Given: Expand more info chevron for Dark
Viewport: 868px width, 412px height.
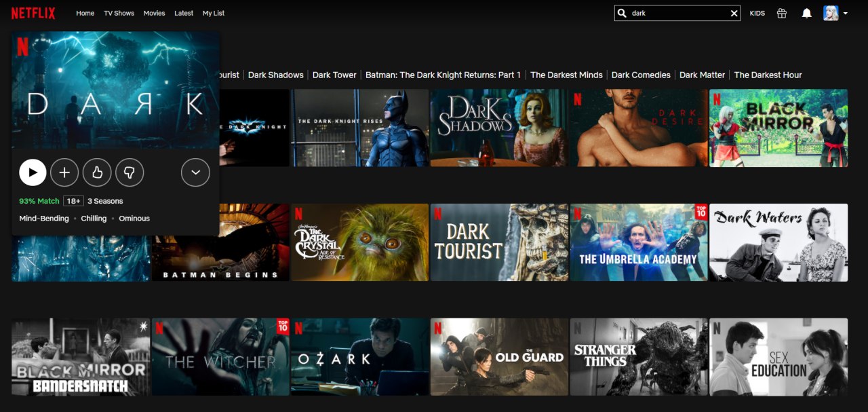Looking at the screenshot, I should coord(195,172).
